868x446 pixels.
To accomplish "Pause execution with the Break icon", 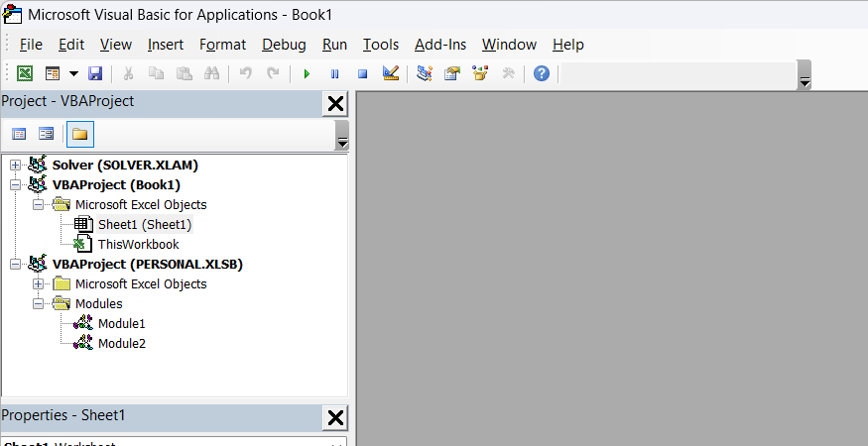I will pos(335,73).
